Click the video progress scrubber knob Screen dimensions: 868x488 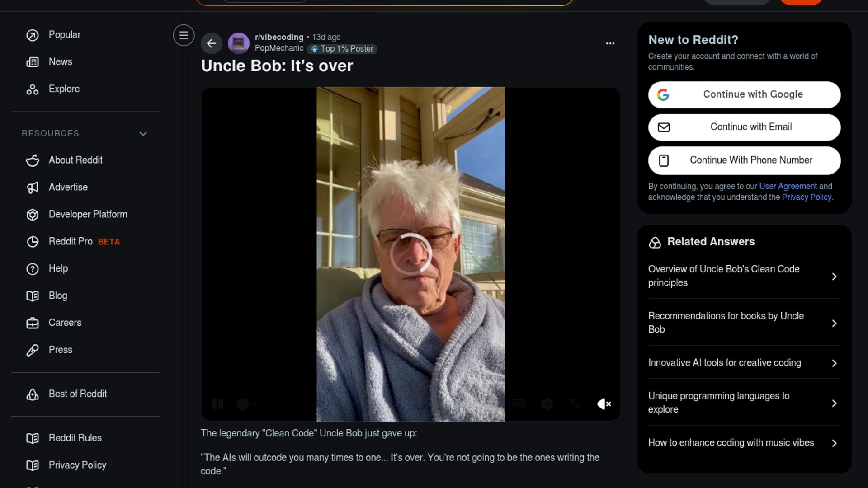243,404
